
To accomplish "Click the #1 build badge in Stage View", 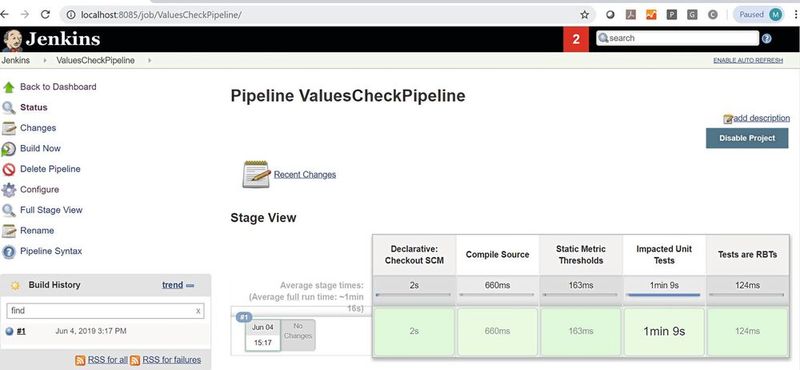I will (x=244, y=317).
